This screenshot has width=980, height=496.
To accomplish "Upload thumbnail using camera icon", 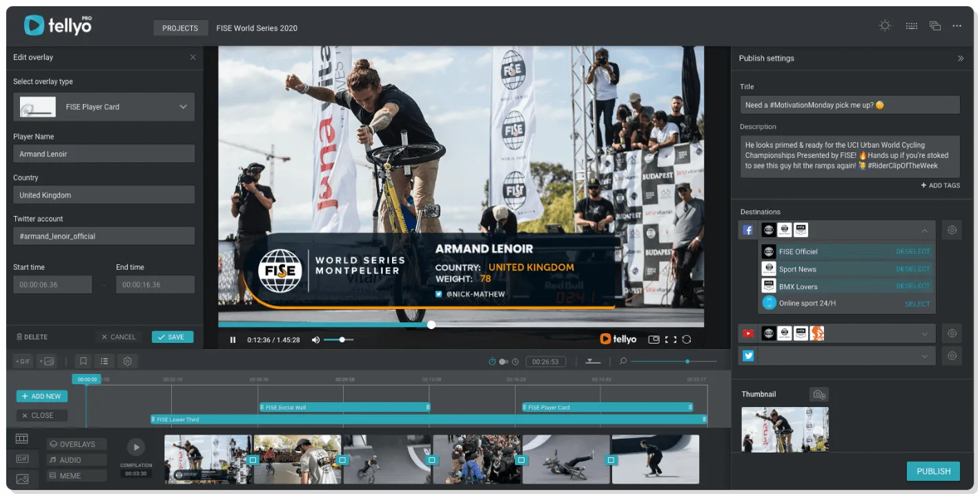I will (819, 395).
